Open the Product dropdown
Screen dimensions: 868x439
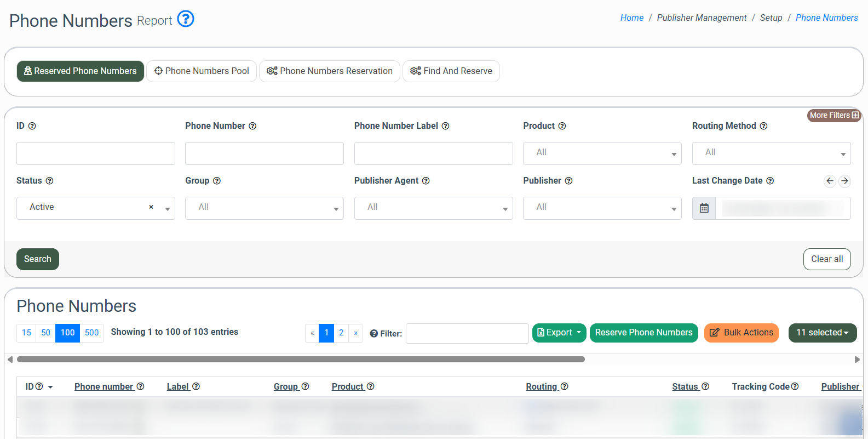click(602, 153)
